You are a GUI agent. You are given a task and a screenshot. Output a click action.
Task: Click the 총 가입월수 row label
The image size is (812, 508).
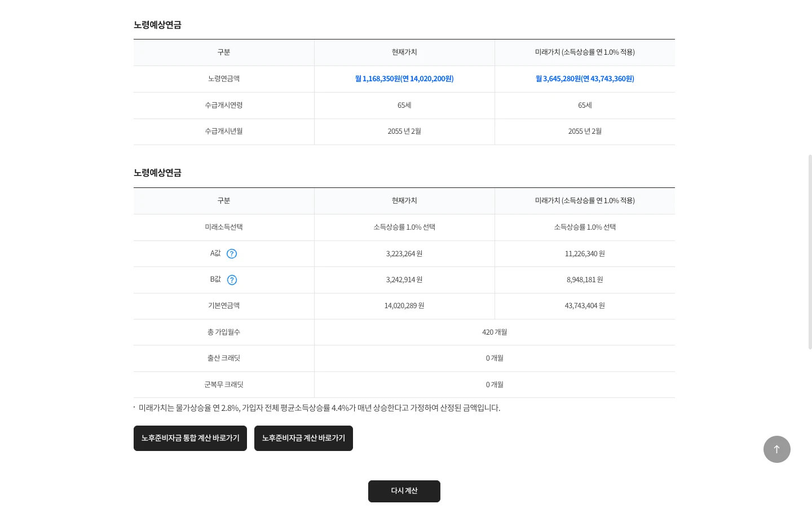pos(224,332)
